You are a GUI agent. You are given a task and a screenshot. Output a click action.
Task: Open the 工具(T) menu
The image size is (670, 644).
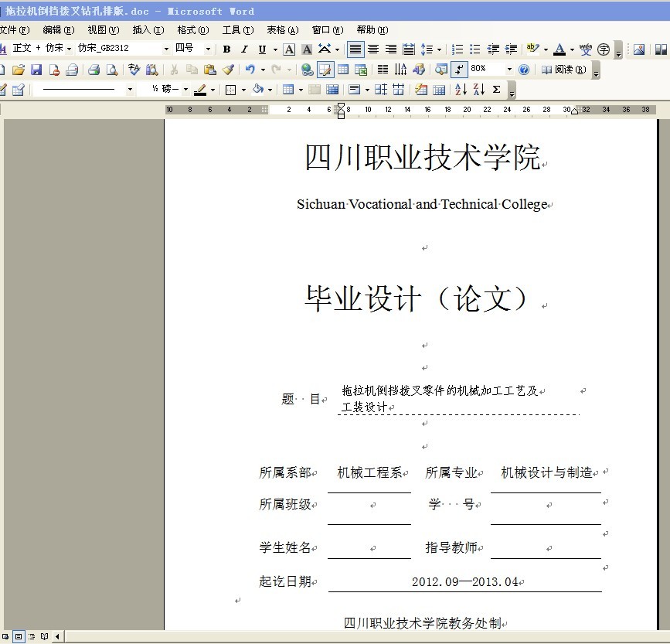tap(238, 30)
